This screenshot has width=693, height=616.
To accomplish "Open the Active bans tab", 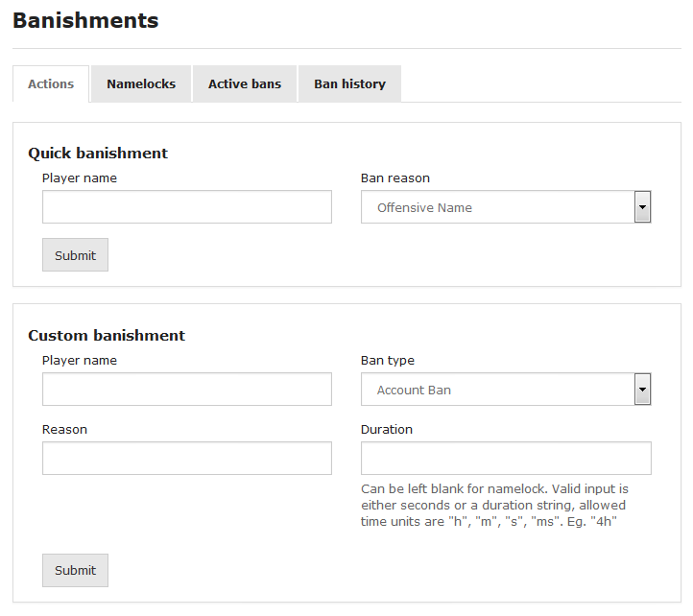I will pos(245,84).
